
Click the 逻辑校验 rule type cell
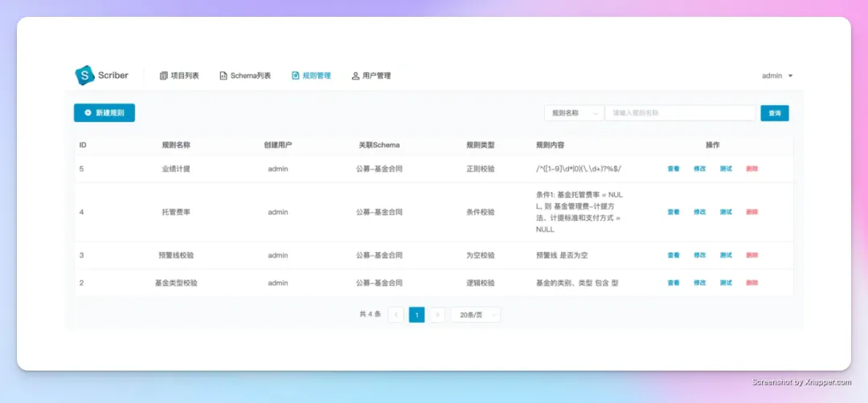click(x=481, y=283)
